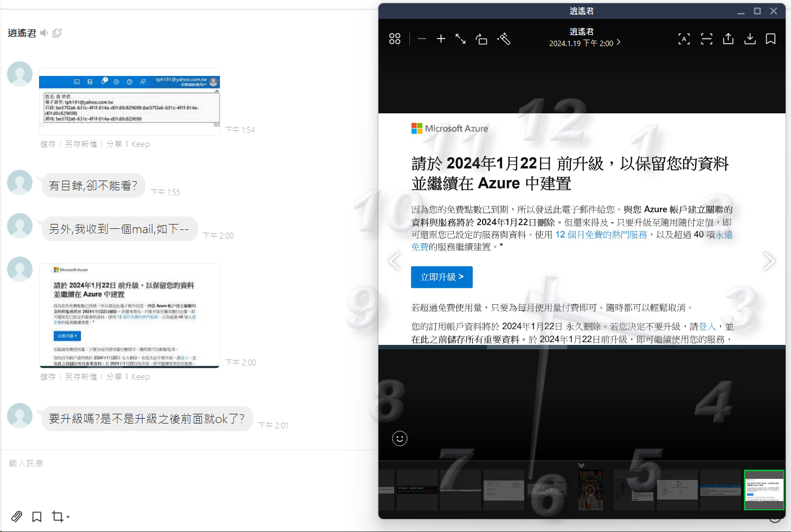The width and height of the screenshot is (791, 532).
Task: Click 分享 under the 下午 1:54 image
Action: tap(114, 144)
